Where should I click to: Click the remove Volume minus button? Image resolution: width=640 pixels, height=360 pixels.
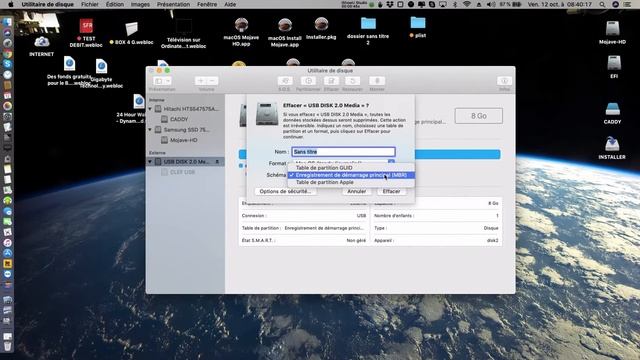tap(212, 81)
